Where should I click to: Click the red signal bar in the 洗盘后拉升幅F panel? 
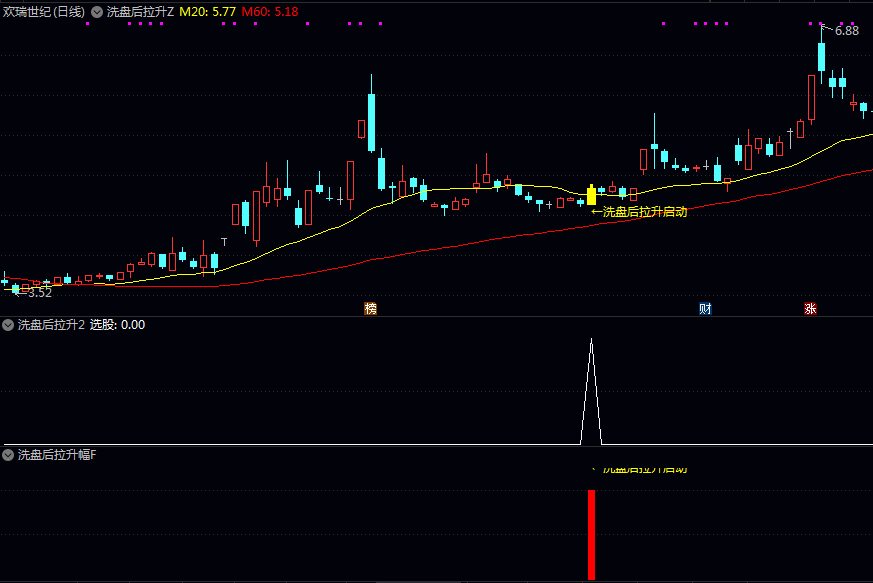click(x=591, y=535)
